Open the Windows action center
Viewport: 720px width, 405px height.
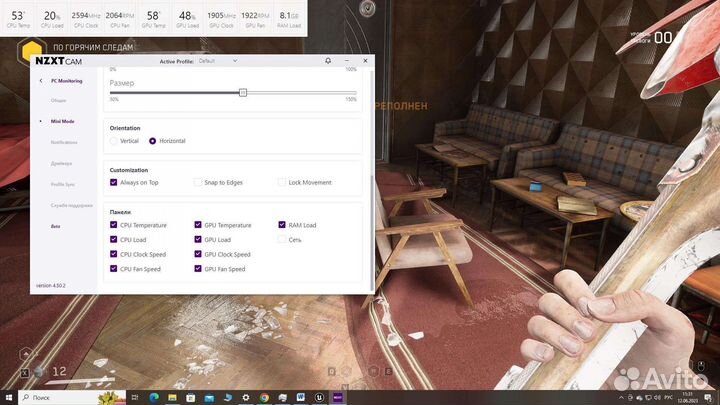(x=708, y=398)
